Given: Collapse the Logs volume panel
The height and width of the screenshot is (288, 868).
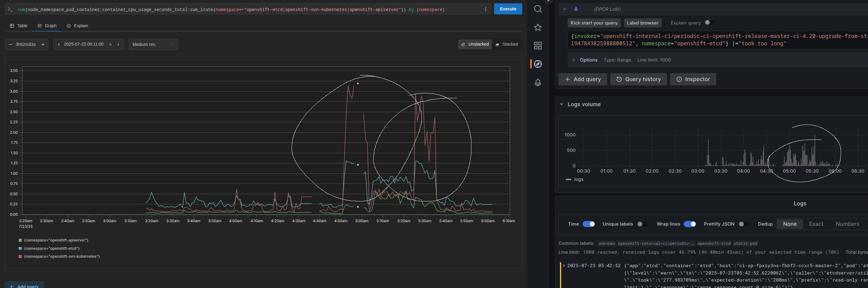Looking at the screenshot, I should click(562, 104).
